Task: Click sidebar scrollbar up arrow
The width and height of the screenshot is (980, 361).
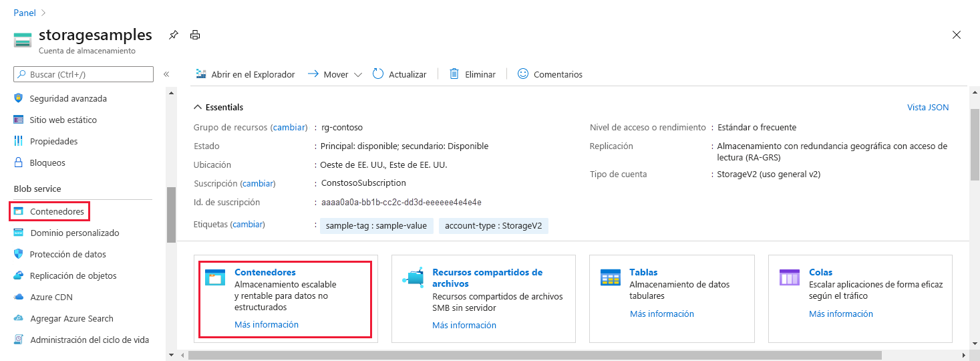Action: coord(171,92)
